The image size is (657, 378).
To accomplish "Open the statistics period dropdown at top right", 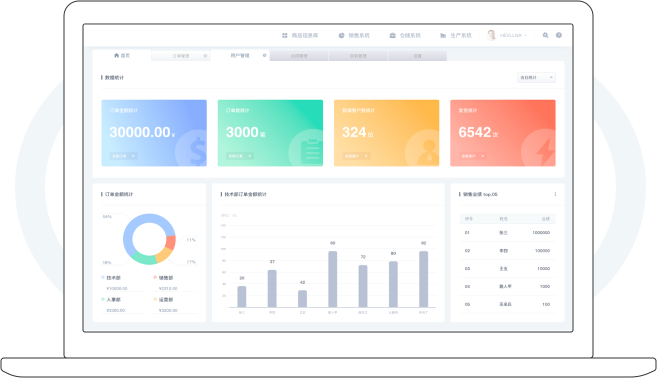I will tap(536, 78).
